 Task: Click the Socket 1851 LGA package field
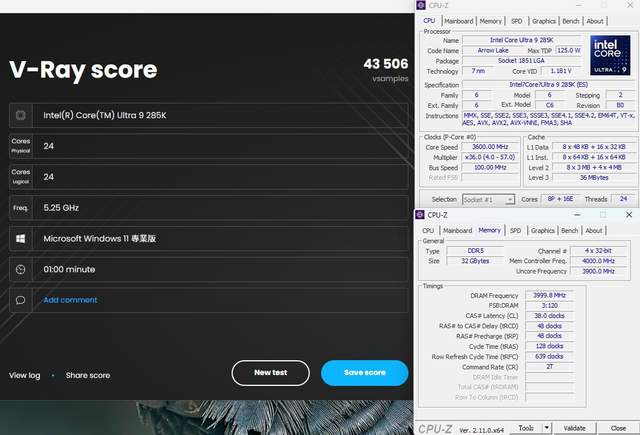[x=521, y=61]
